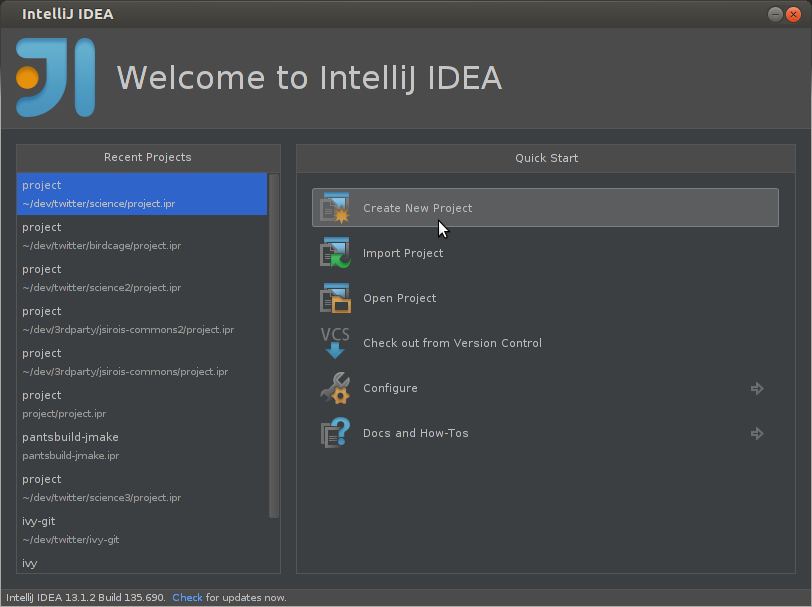Open the pantsbuild-jmake recent project
812x607 pixels.
pyautogui.click(x=142, y=446)
